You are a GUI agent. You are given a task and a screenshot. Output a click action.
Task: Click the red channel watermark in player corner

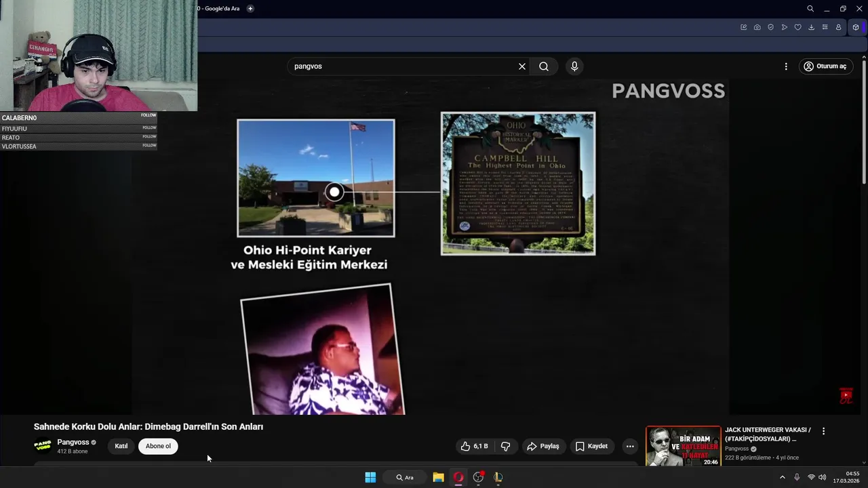coord(846,396)
